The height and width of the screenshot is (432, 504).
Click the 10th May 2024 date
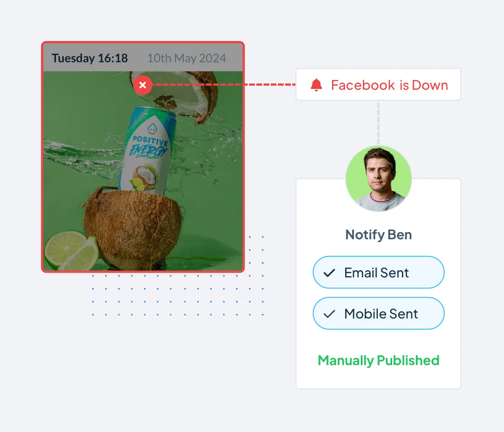(x=186, y=58)
